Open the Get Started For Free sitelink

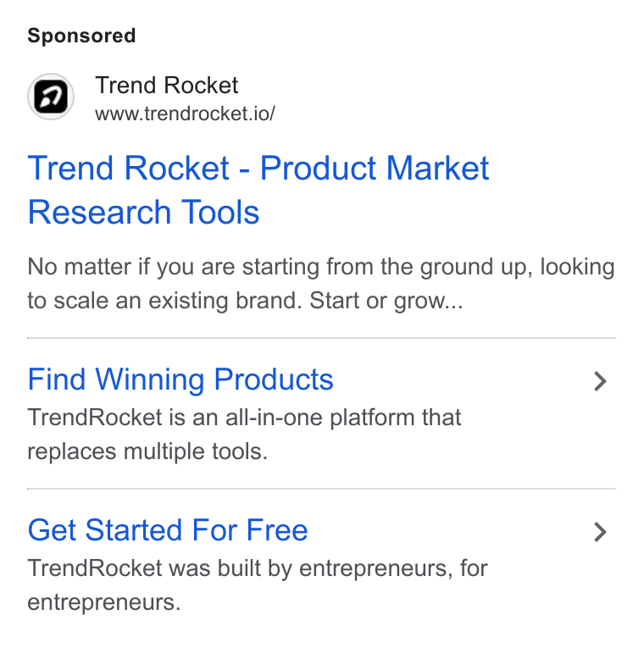point(168,529)
